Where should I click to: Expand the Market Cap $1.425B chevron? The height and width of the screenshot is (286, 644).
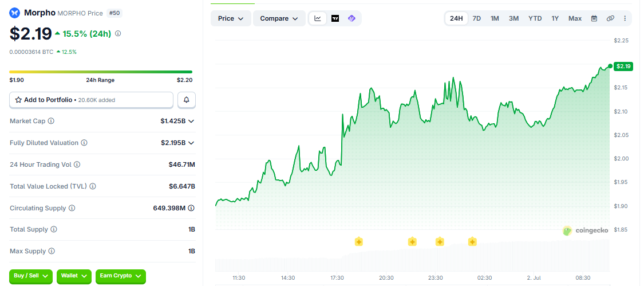pos(191,121)
